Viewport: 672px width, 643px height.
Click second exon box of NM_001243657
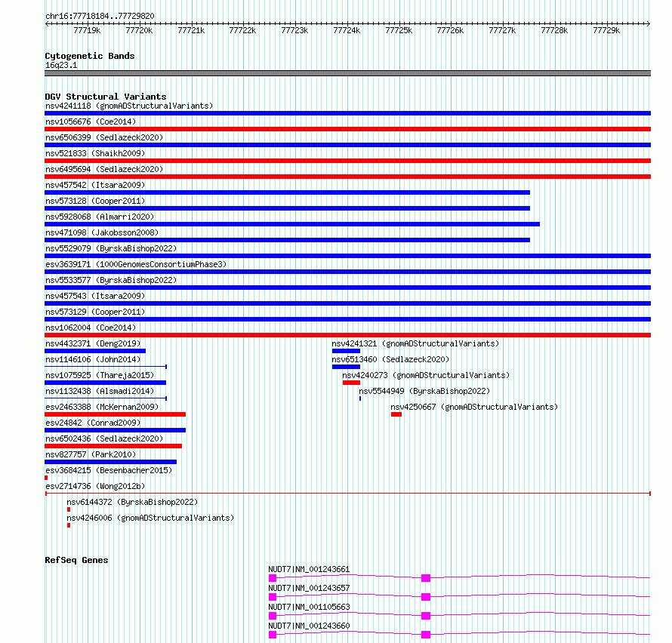coord(426,597)
